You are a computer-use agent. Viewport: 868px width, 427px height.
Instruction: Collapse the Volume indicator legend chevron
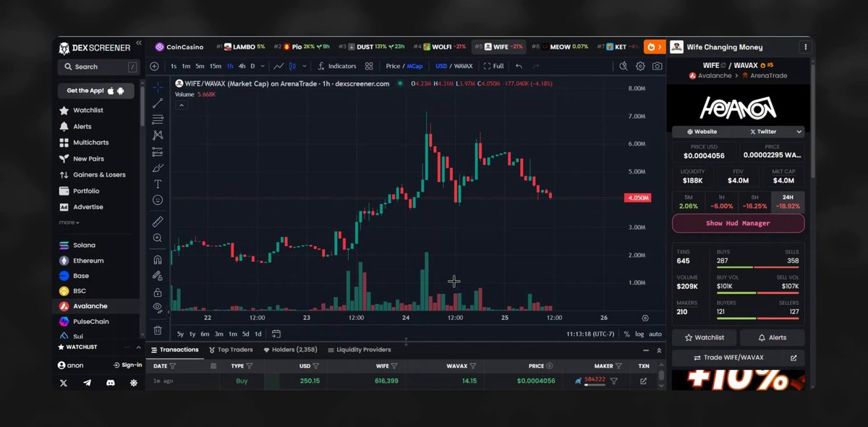coord(182,105)
